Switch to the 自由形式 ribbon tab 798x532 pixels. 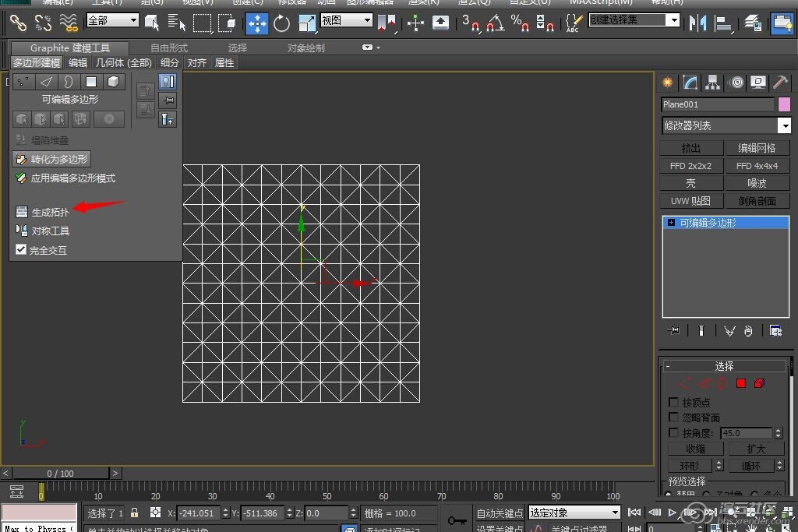click(169, 48)
